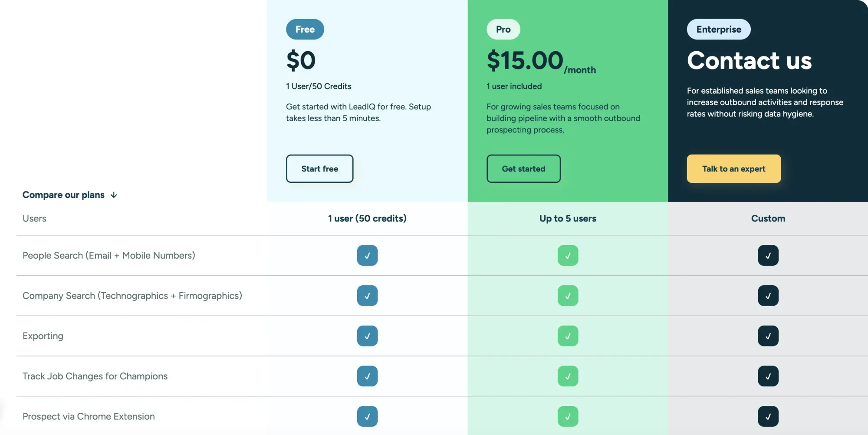
Task: Click Prospect via Chrome Extension checkmark in Free column
Action: 367,416
